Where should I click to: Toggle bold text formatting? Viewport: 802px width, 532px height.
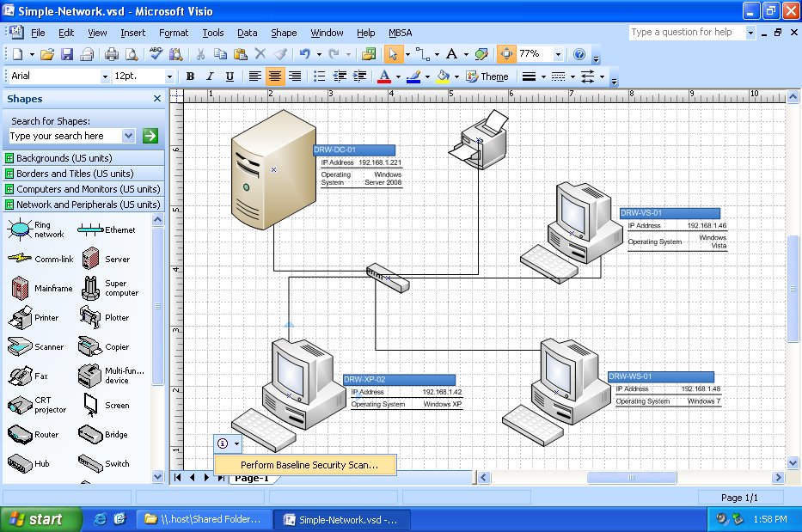189,76
